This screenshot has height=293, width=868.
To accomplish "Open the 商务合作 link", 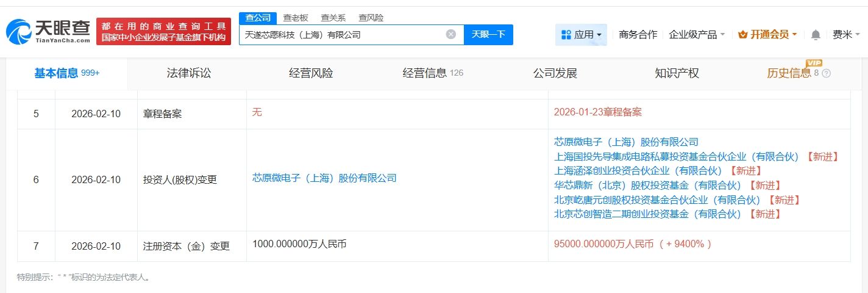I will (638, 35).
